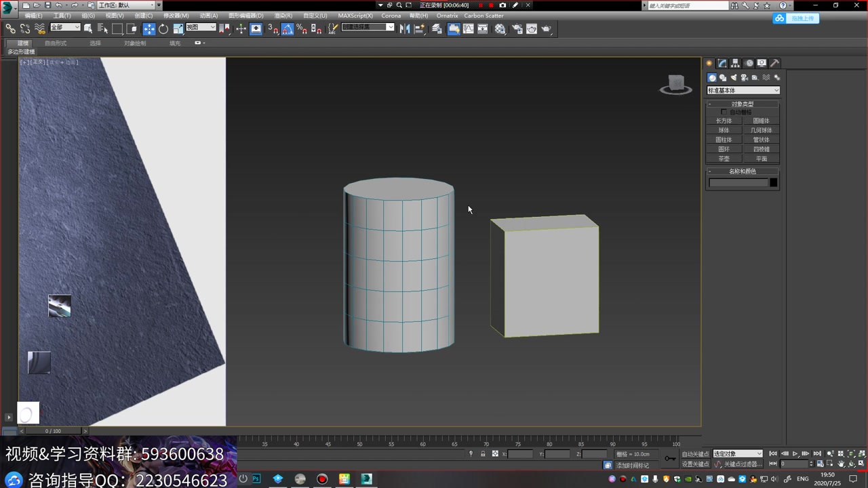Enable the 自动栅格 checkbox

pyautogui.click(x=724, y=112)
